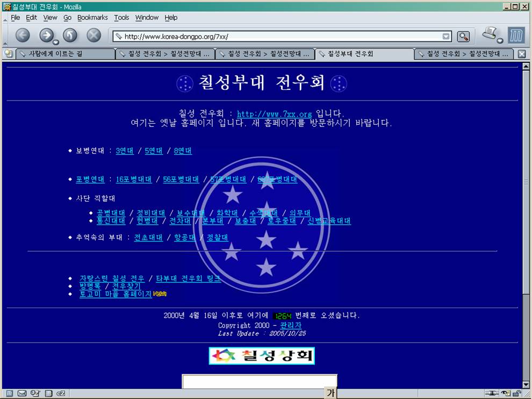Expand the URL bar history dropdown
This screenshot has width=532, height=399.
pos(446,37)
